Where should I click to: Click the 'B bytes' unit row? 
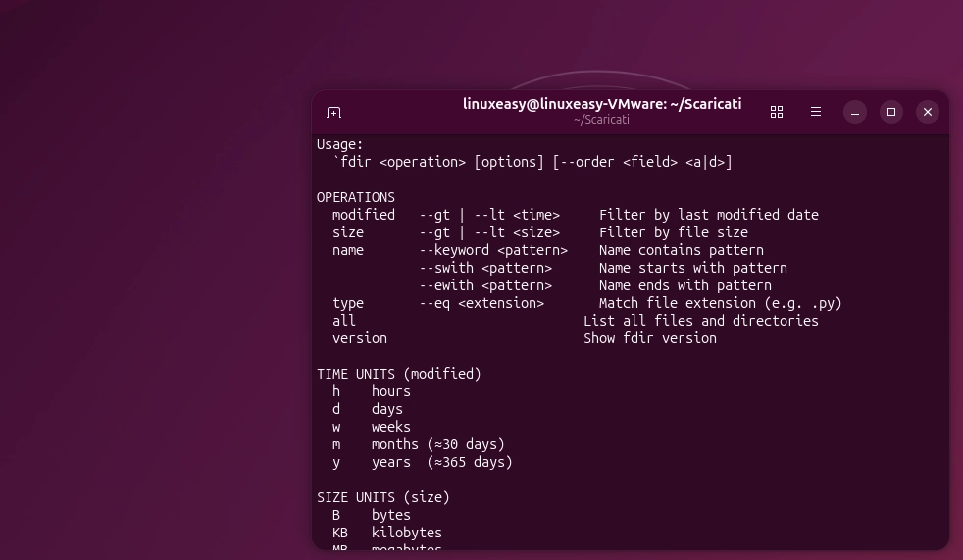(x=372, y=515)
